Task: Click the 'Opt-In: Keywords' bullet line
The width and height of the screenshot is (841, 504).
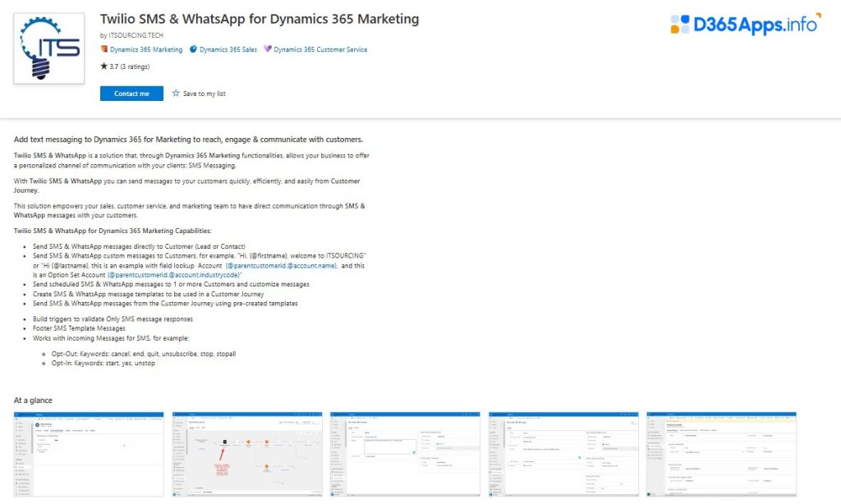Action: click(103, 364)
